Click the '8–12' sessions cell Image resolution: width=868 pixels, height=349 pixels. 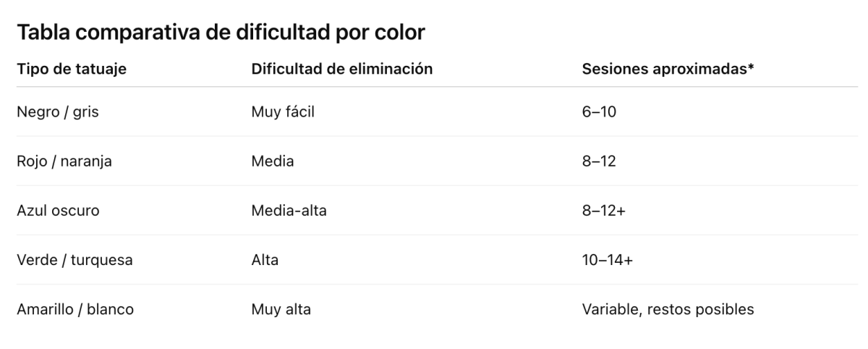click(598, 161)
